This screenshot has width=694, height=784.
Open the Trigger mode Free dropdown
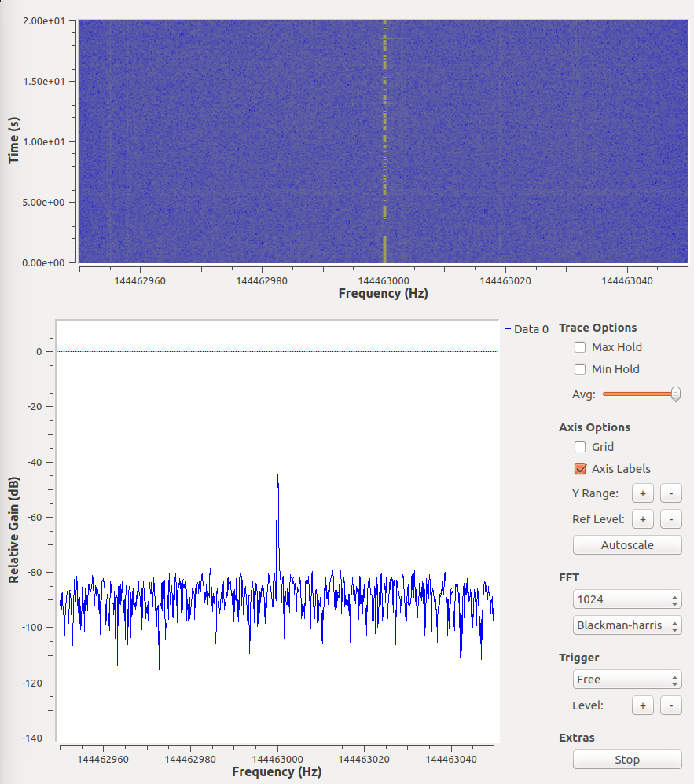coord(626,680)
